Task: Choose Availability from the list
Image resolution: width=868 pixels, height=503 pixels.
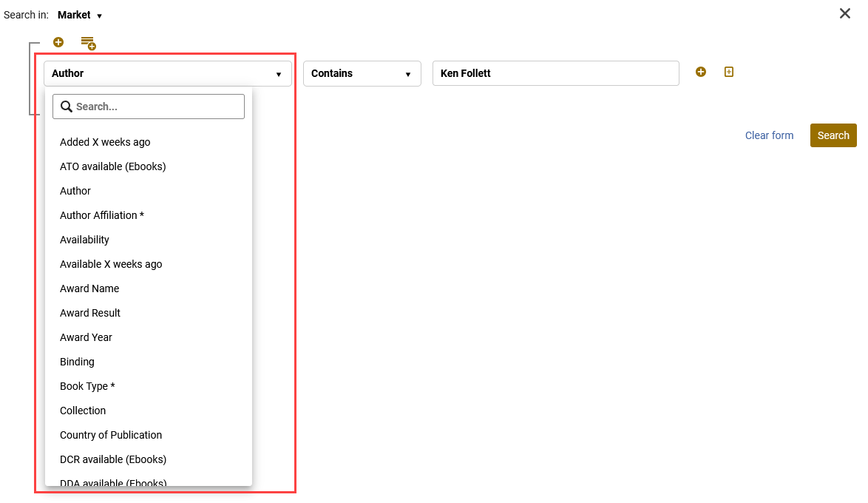Action: coord(84,240)
